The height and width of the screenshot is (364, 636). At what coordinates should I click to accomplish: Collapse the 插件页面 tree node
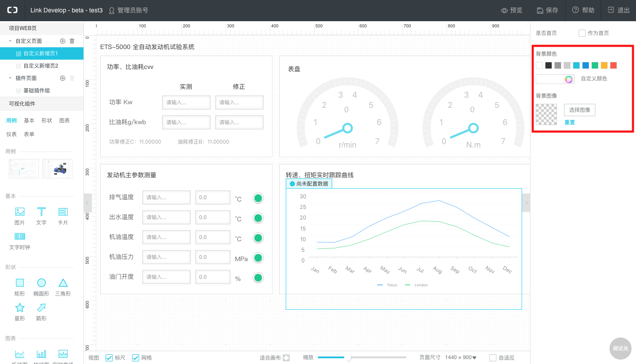[10, 78]
